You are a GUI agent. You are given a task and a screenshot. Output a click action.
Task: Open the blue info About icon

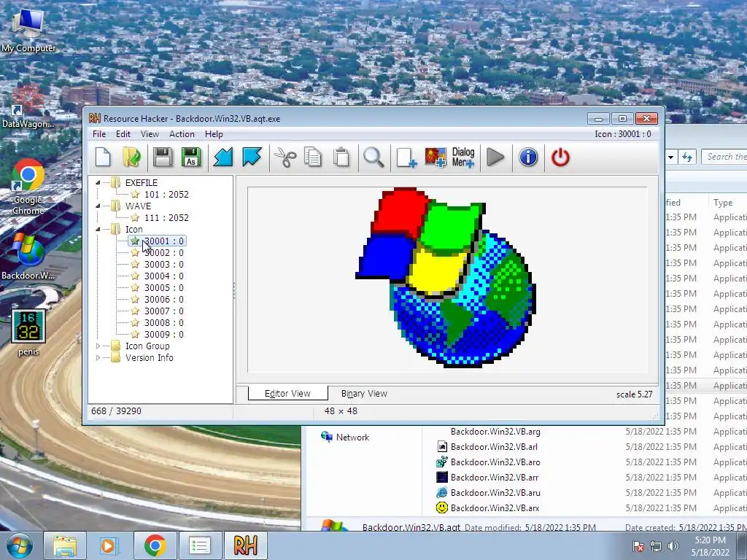(x=528, y=157)
